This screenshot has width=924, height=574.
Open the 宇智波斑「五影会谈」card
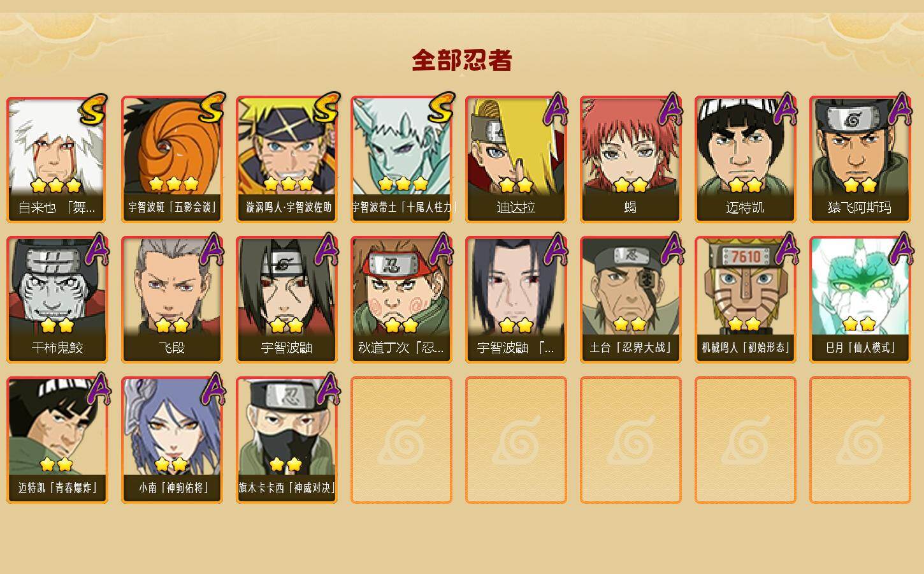pos(172,159)
